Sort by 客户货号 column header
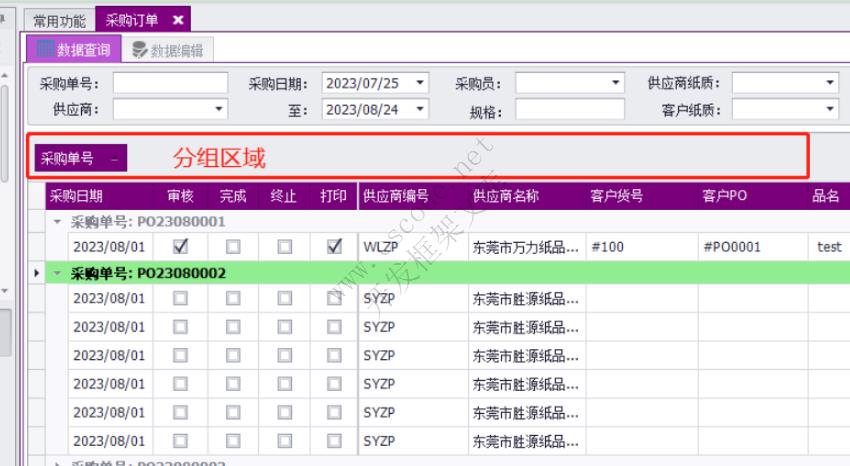Image resolution: width=850 pixels, height=466 pixels. [642, 196]
